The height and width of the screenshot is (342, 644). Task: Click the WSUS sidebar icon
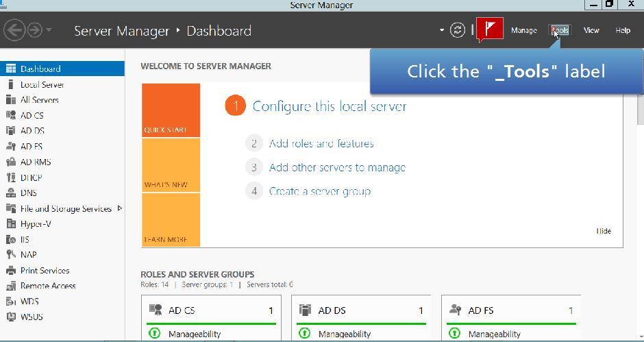pos(11,317)
